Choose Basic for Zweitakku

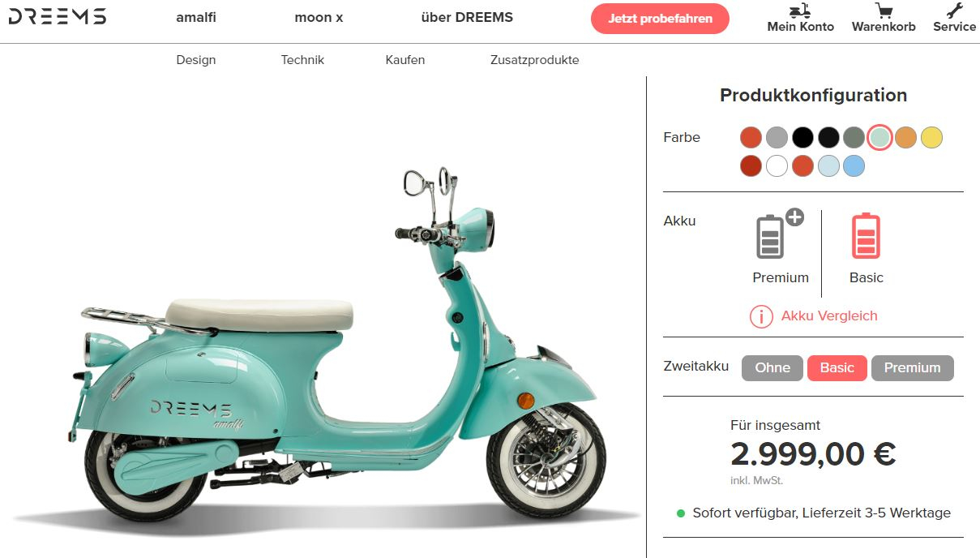(x=837, y=368)
